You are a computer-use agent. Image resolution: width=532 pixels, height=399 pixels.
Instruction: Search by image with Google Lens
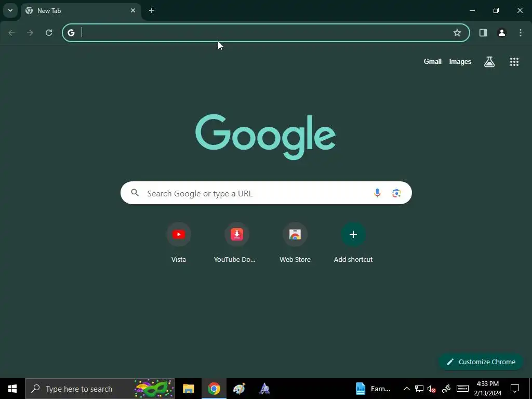coord(396,193)
